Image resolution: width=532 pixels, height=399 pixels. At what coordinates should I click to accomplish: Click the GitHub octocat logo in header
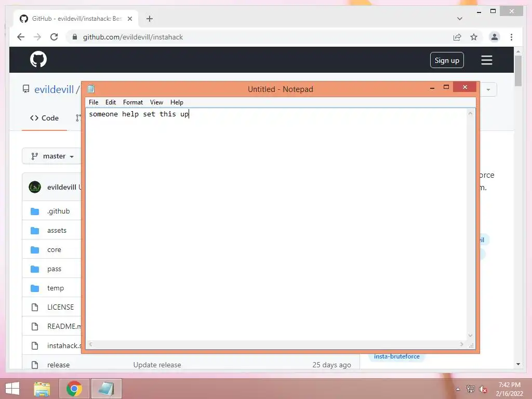pyautogui.click(x=38, y=60)
